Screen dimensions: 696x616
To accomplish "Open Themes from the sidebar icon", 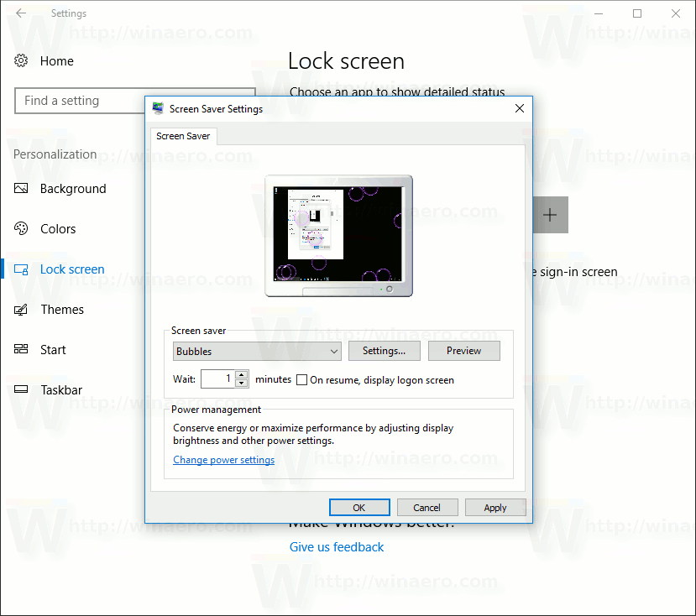I will [x=20, y=309].
